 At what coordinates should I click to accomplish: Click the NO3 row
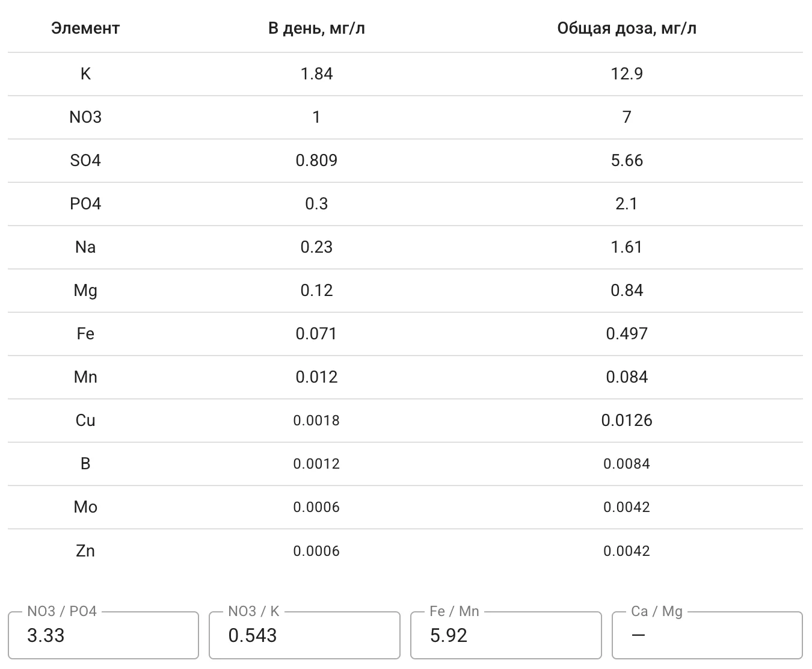click(85, 117)
